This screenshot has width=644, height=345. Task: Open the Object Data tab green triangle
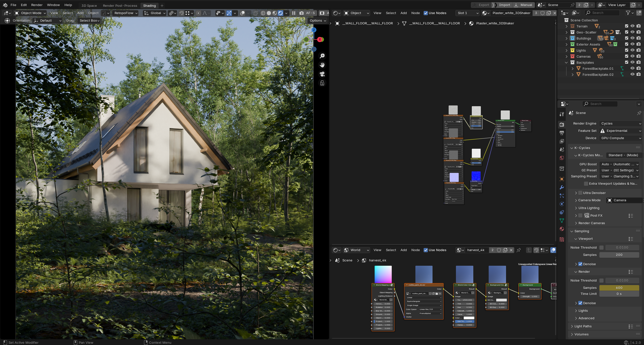562,221
